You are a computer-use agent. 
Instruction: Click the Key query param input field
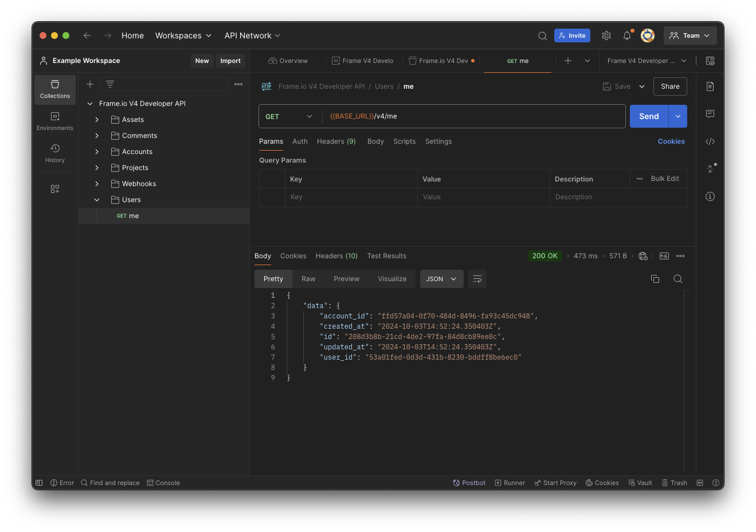[351, 197]
